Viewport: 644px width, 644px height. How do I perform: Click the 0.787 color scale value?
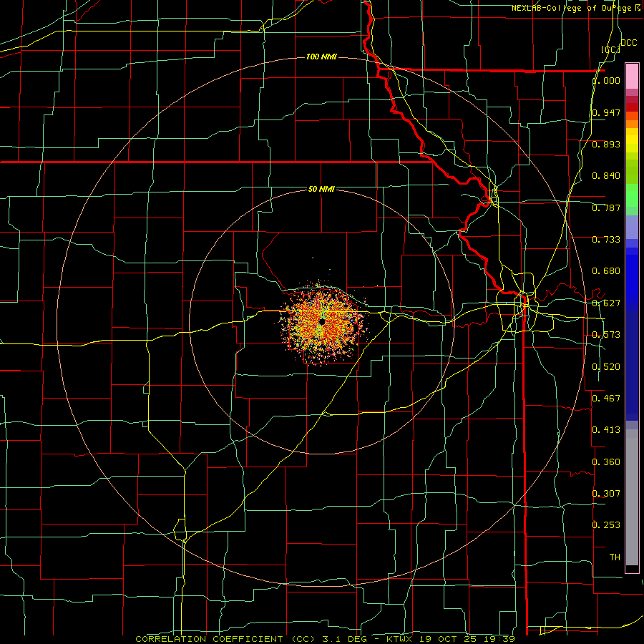tap(606, 208)
